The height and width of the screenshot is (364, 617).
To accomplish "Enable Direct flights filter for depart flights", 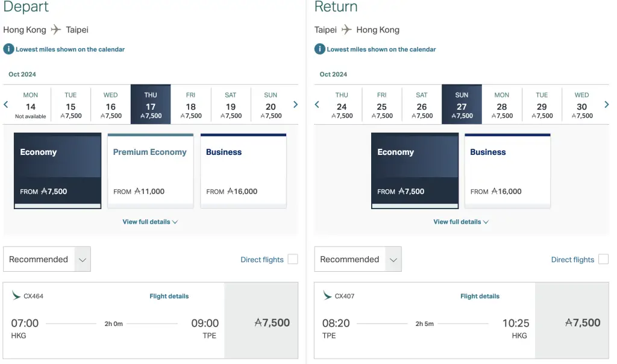I will [292, 259].
